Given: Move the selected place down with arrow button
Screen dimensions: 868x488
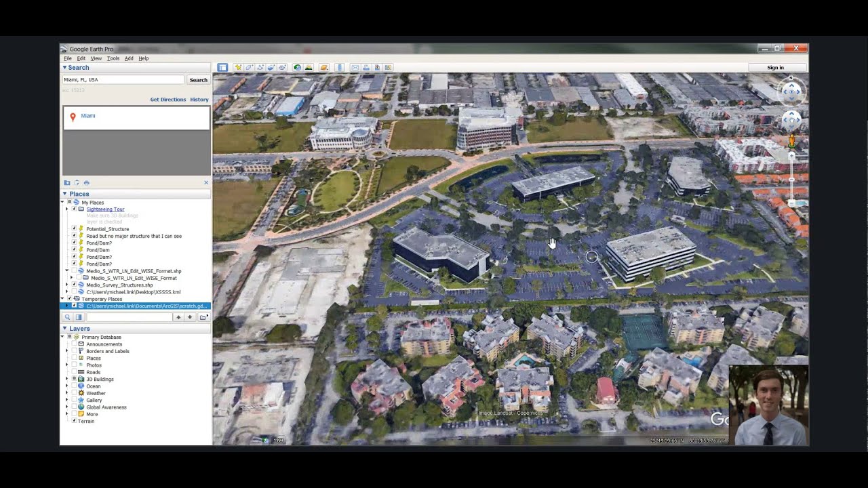Looking at the screenshot, I should 190,317.
